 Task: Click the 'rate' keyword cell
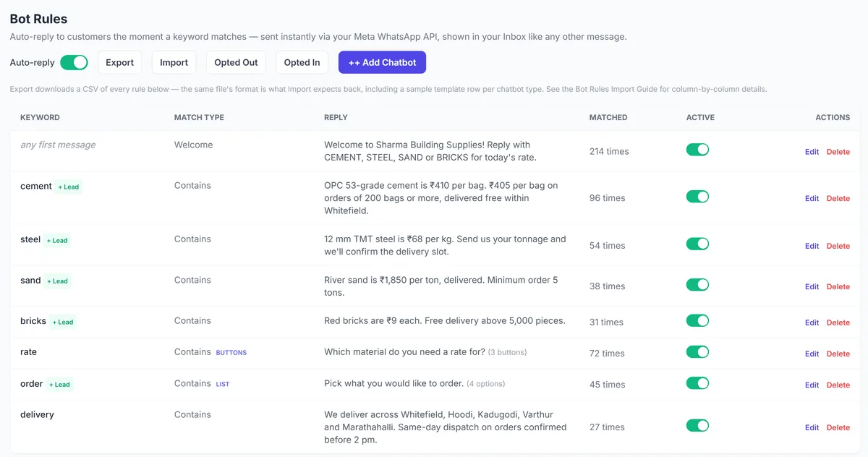[x=28, y=352]
